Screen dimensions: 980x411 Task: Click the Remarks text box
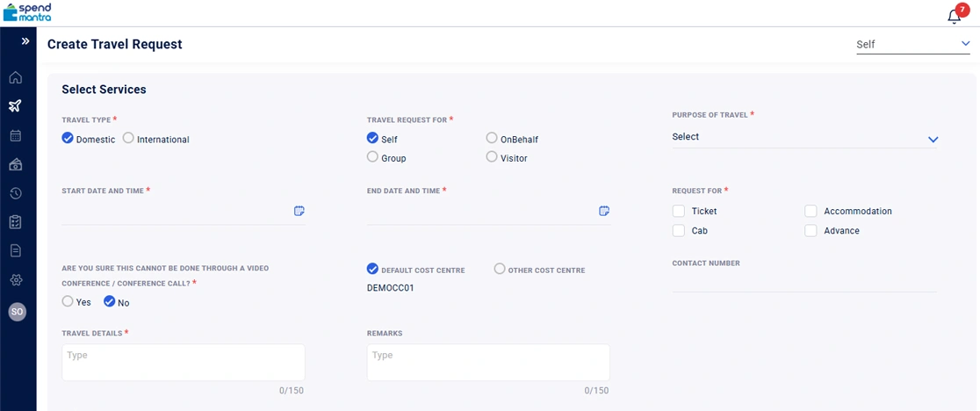click(x=488, y=363)
